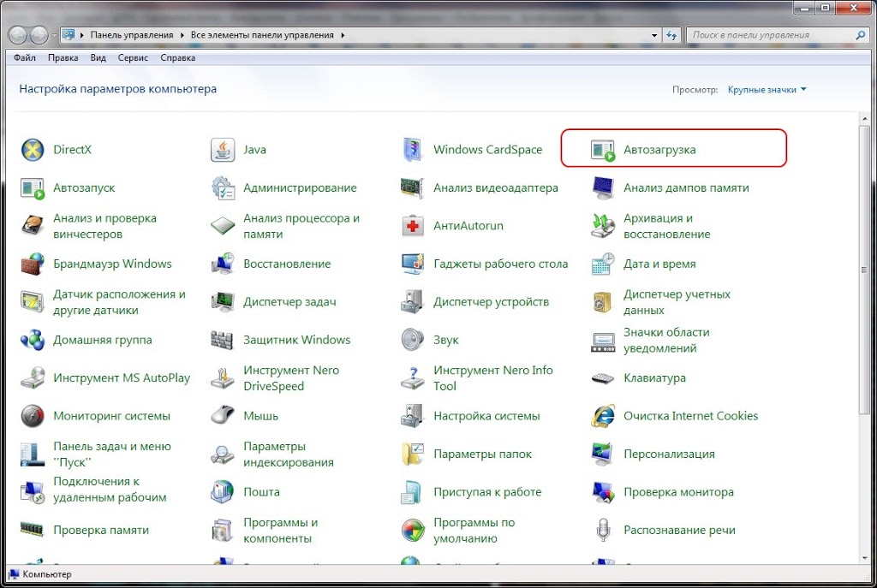Open Проверка памяти link

coord(101,530)
